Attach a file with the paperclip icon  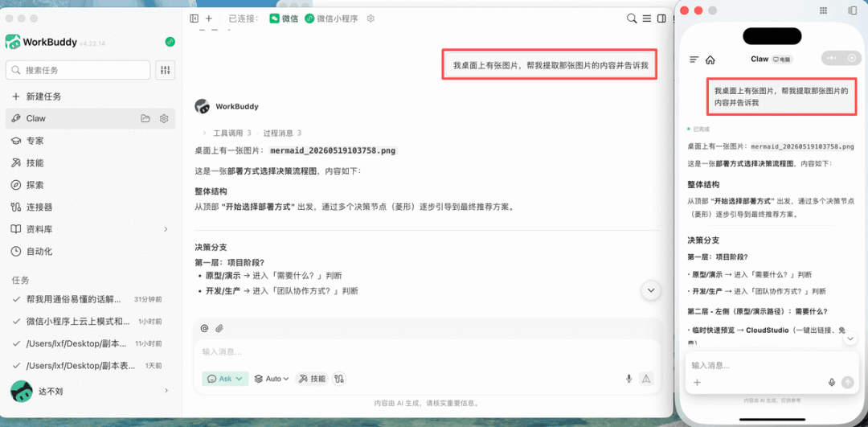pos(219,328)
